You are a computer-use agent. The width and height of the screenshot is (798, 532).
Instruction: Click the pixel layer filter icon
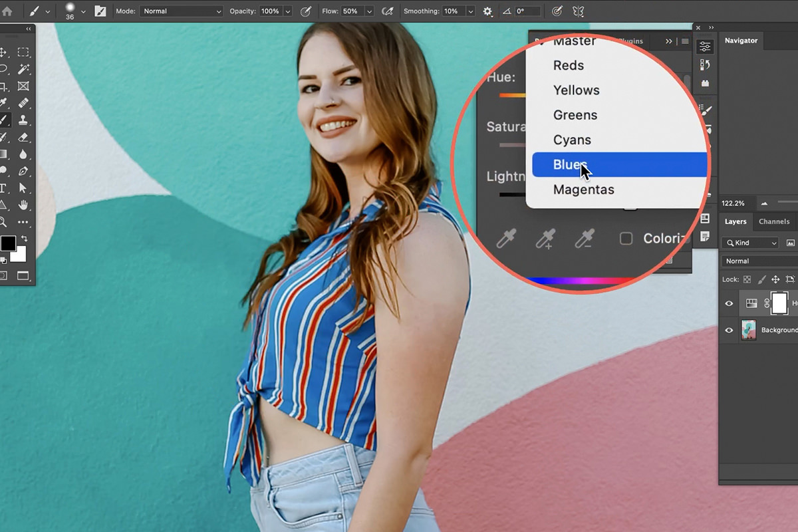click(791, 243)
